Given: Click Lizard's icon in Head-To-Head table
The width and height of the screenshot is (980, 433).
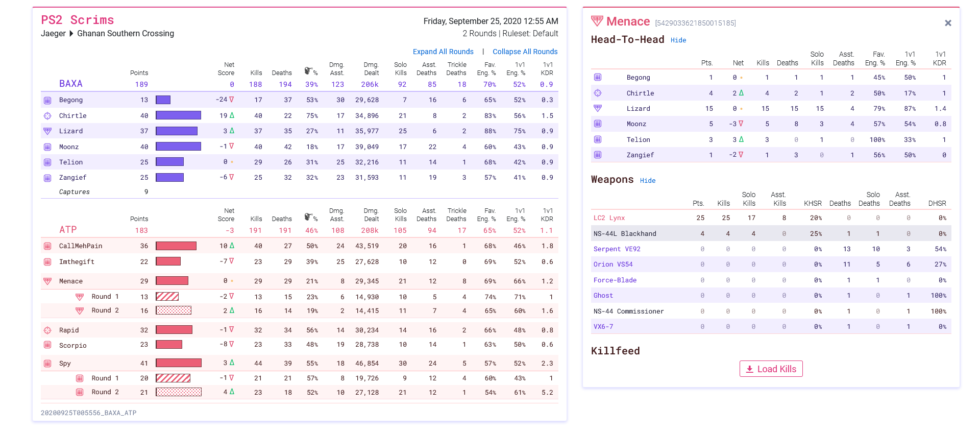Looking at the screenshot, I should click(x=598, y=108).
